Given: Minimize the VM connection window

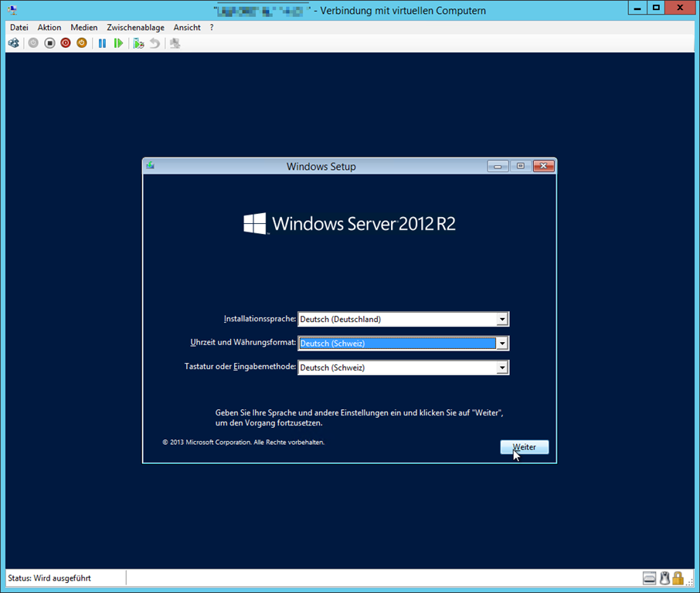Looking at the screenshot, I should tap(637, 8).
